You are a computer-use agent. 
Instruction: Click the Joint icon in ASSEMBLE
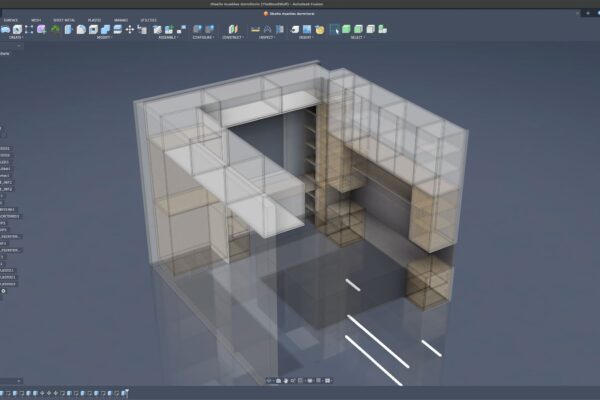coord(169,29)
